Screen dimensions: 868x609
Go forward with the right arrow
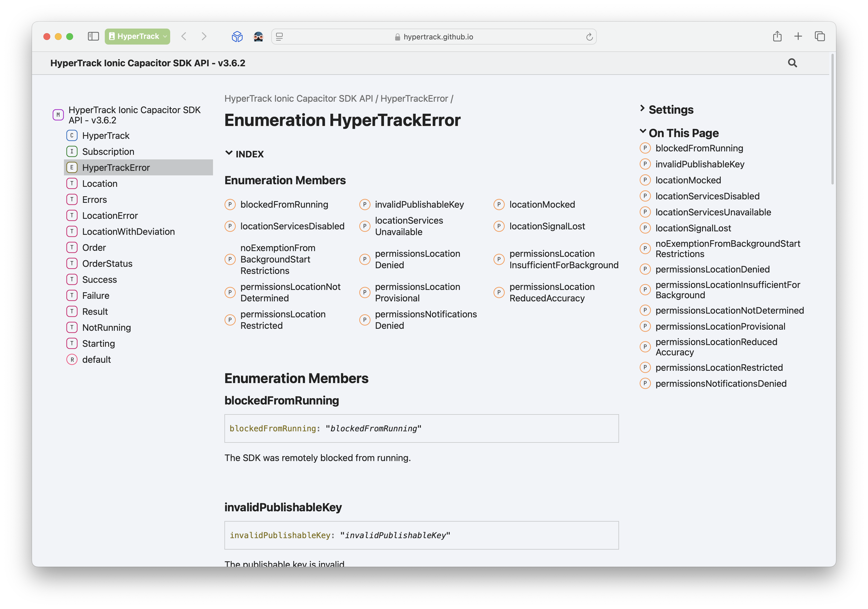tap(204, 36)
